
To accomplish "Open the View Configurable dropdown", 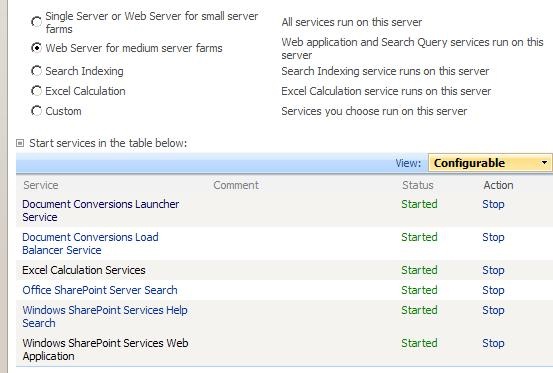I will click(490, 163).
